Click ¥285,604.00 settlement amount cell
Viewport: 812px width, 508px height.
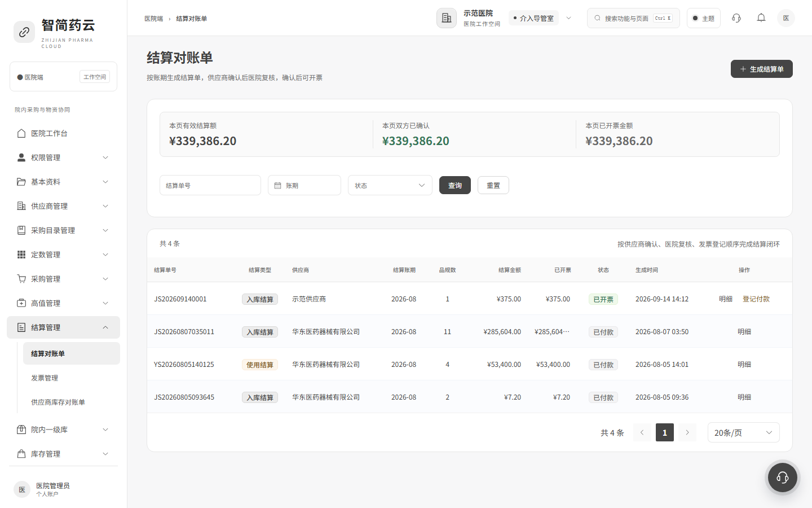point(502,332)
